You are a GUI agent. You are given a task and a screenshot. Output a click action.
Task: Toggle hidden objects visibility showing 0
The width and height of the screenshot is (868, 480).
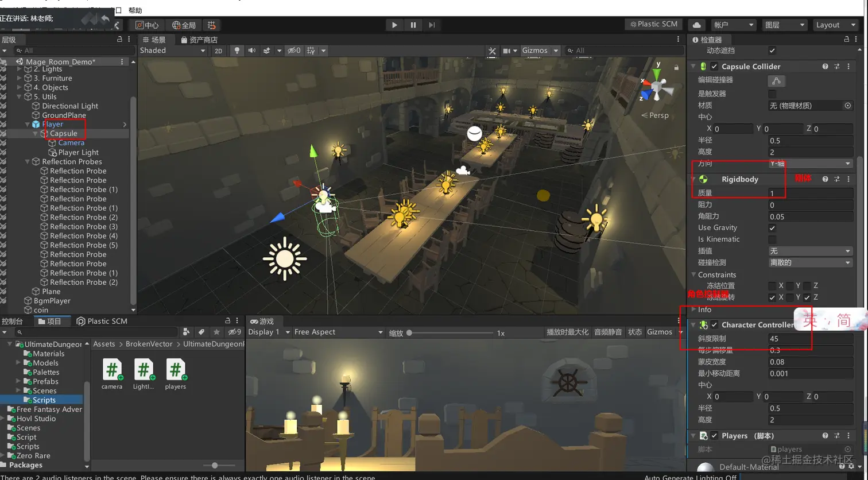[294, 51]
